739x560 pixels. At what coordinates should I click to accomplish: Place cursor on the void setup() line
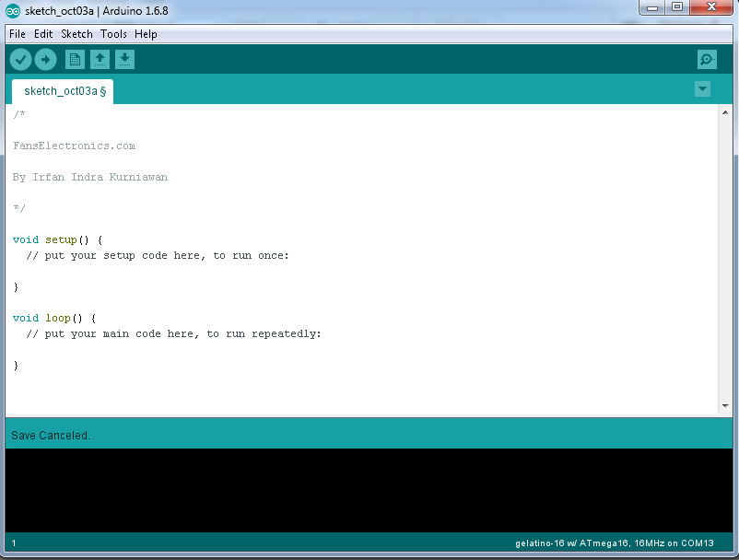point(57,239)
